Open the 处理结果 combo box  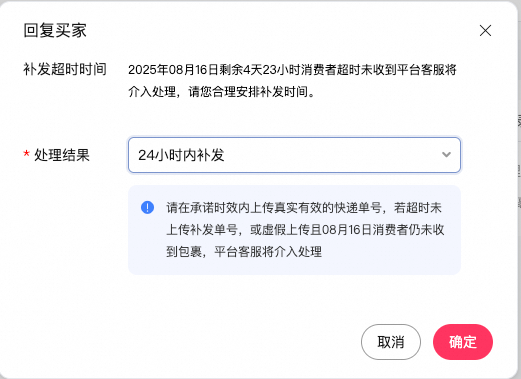coord(294,155)
